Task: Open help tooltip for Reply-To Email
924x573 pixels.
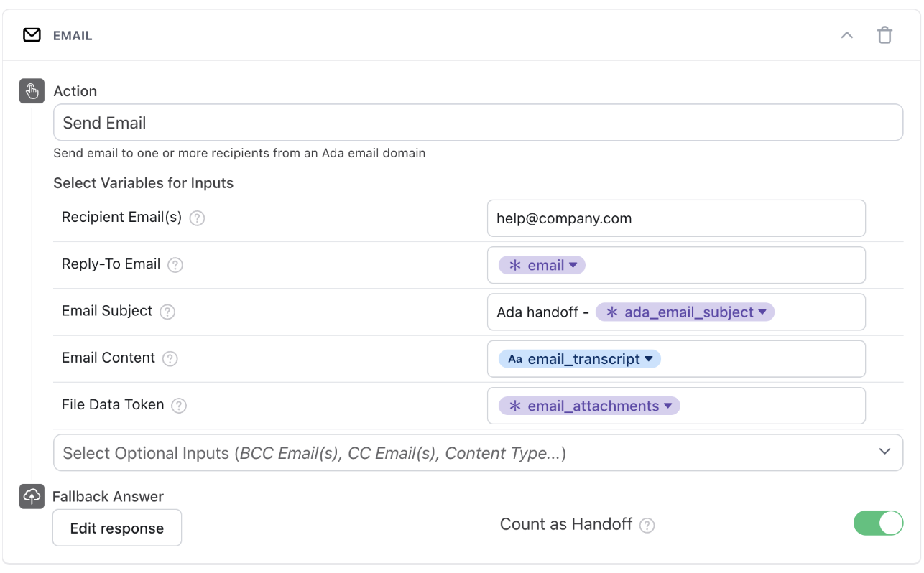Action: [x=175, y=265]
